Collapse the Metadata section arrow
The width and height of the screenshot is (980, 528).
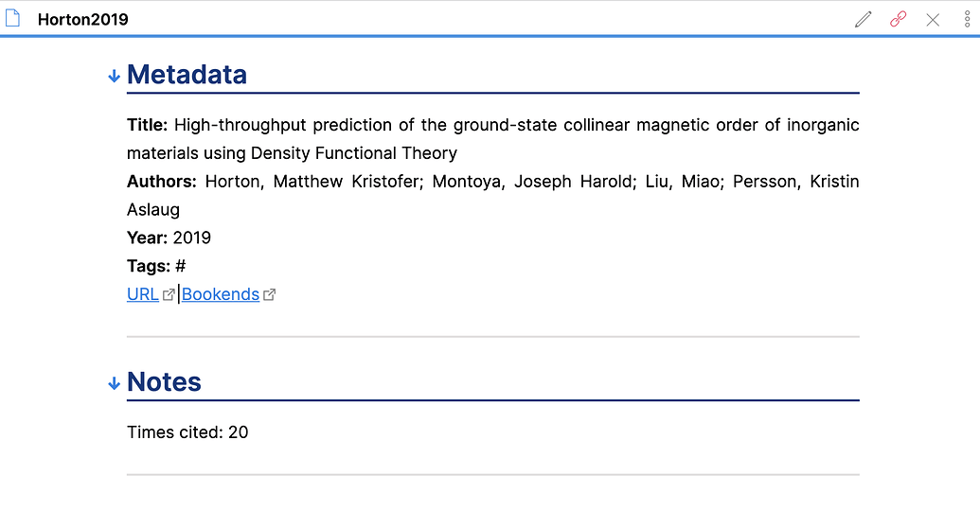click(x=114, y=76)
